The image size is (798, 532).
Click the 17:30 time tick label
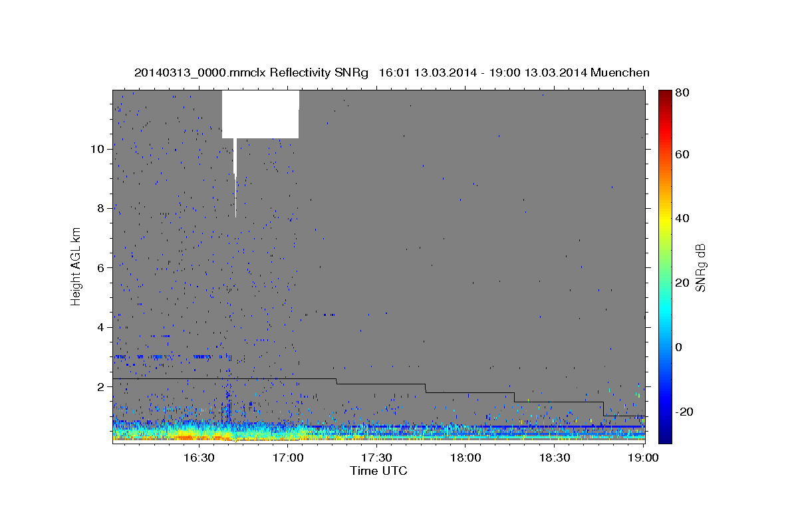(x=376, y=458)
